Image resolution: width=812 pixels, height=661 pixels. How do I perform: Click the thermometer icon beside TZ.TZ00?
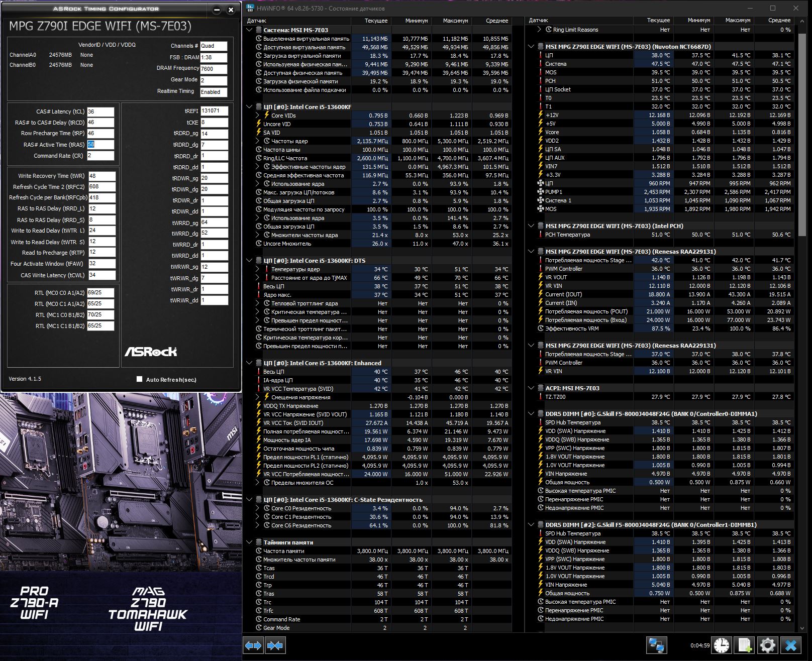541,397
